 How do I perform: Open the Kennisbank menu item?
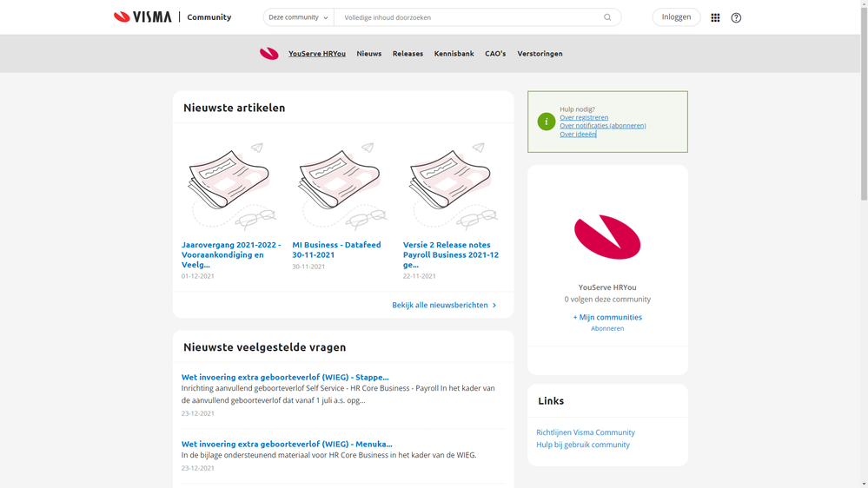454,54
